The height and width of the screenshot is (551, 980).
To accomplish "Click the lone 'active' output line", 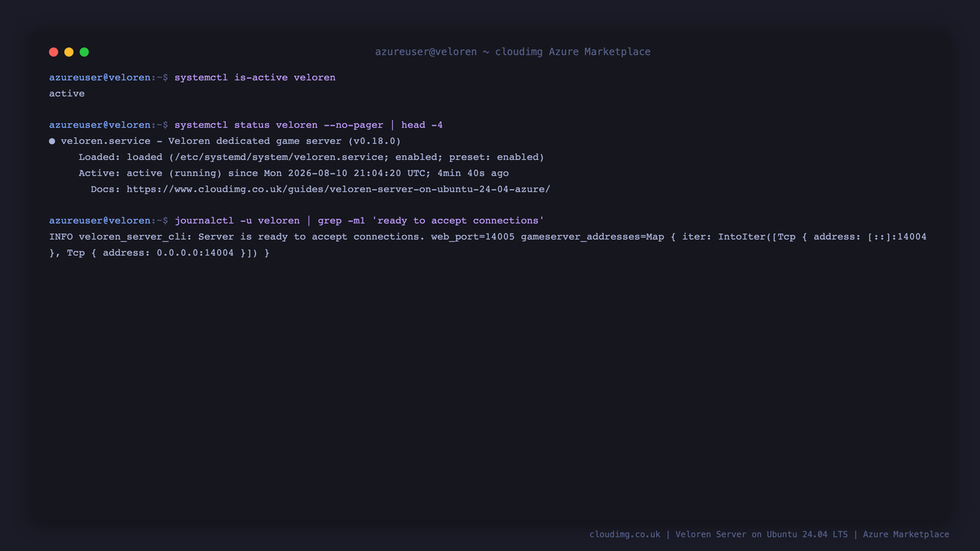I will pyautogui.click(x=67, y=93).
